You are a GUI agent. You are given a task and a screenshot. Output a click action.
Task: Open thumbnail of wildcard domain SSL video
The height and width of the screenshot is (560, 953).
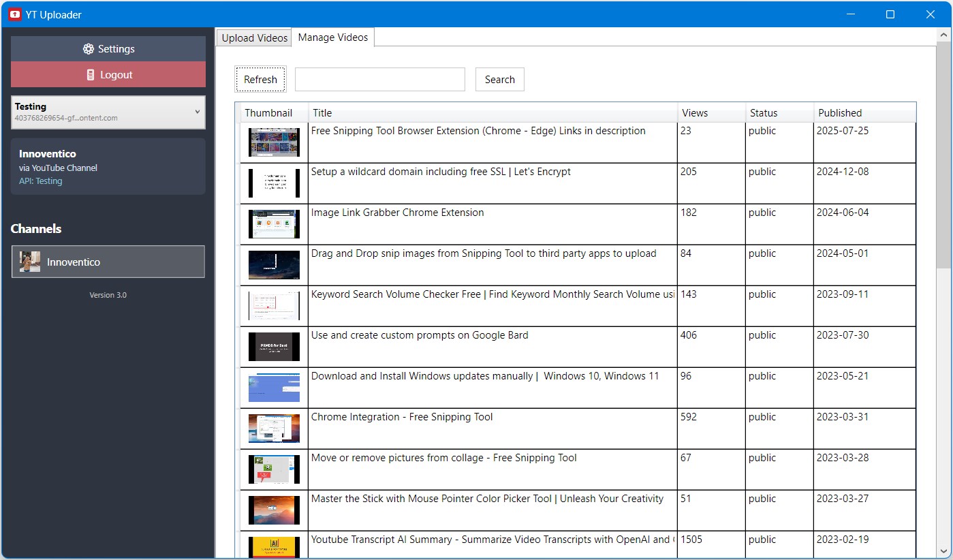[x=274, y=183]
